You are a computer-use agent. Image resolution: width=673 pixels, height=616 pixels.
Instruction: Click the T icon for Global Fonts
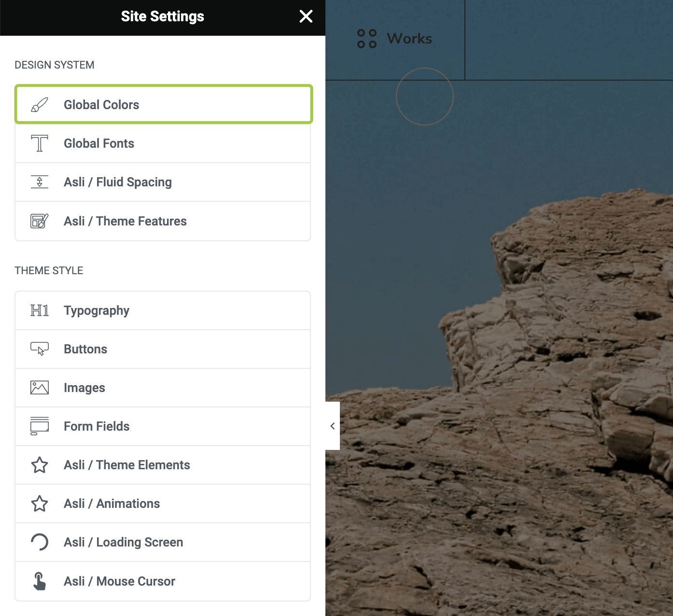pyautogui.click(x=40, y=143)
